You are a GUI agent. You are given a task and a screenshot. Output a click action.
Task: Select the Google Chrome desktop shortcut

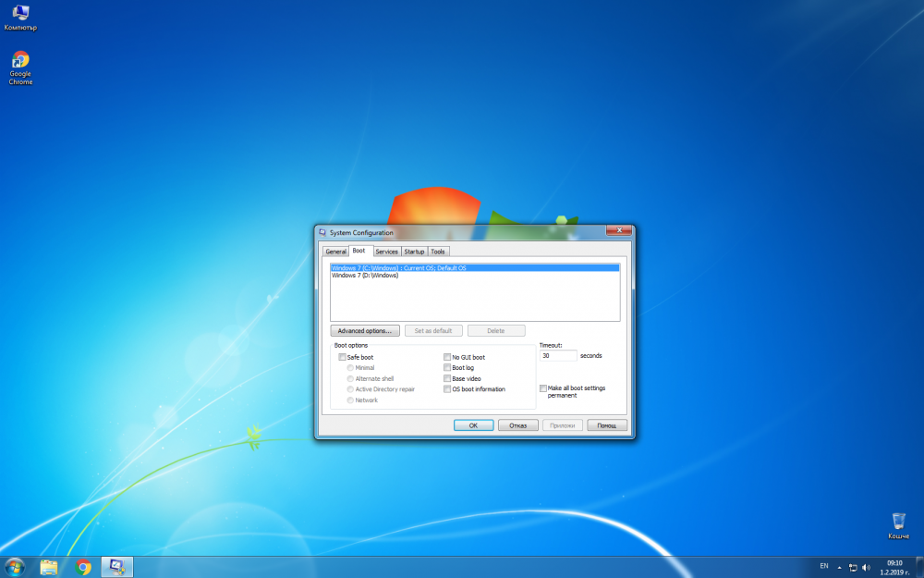pos(20,68)
